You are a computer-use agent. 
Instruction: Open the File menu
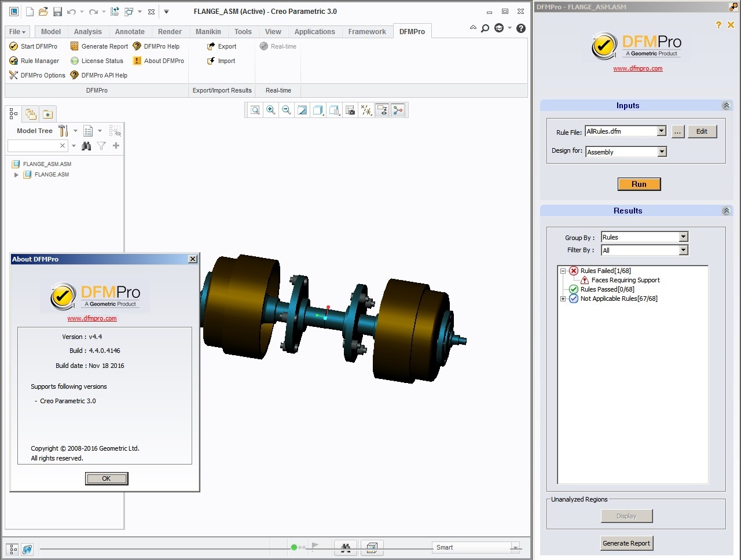pyautogui.click(x=17, y=32)
